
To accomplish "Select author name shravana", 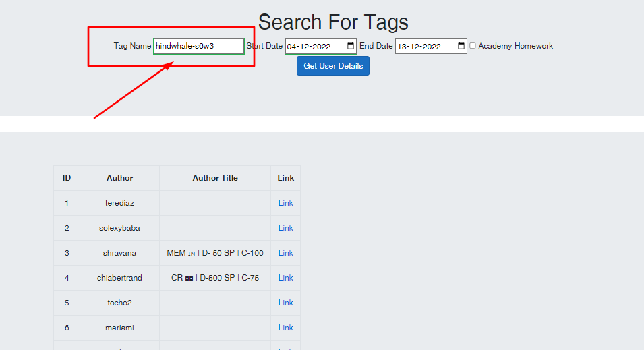I will click(x=119, y=253).
